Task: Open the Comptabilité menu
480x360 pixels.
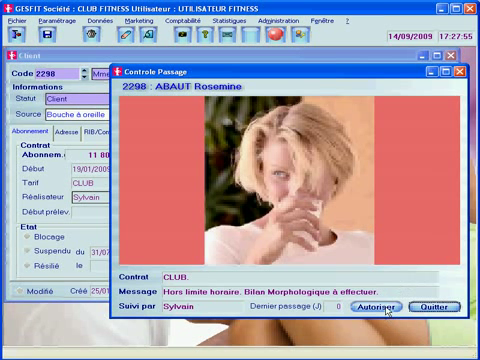Action: click(x=183, y=21)
